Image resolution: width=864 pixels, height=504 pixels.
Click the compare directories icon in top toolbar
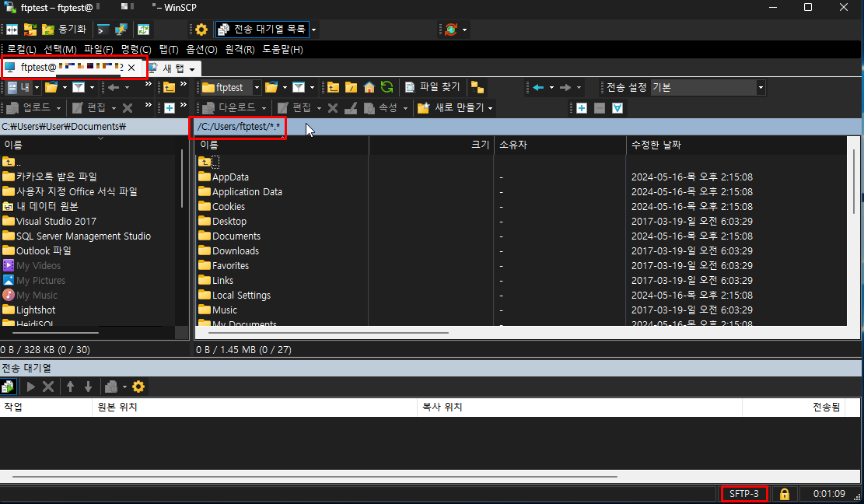[12, 30]
